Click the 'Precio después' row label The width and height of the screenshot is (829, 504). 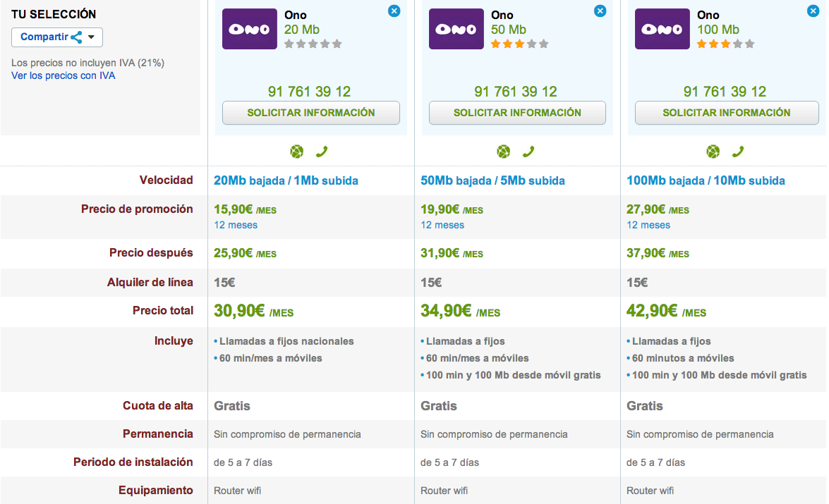click(x=151, y=253)
